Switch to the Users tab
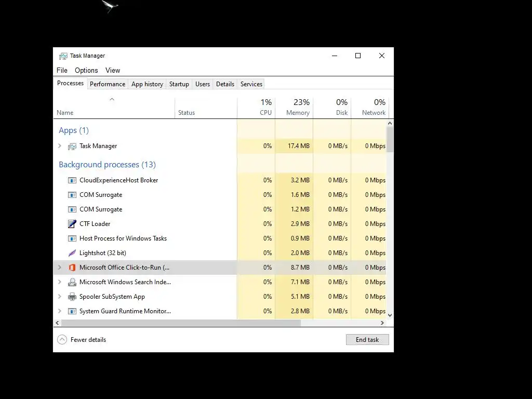The height and width of the screenshot is (399, 532). (203, 84)
